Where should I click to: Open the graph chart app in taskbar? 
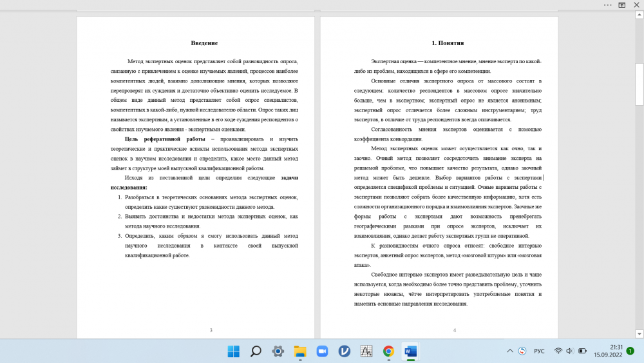point(366,351)
